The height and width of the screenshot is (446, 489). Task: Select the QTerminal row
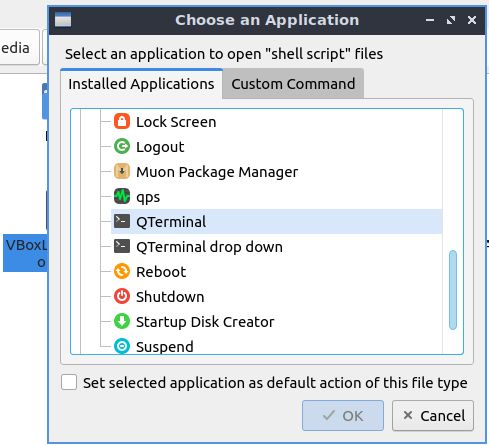click(276, 222)
